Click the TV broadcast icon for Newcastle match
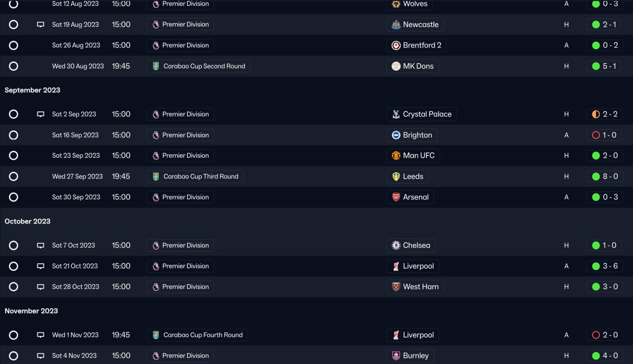The height and width of the screenshot is (364, 633). click(41, 25)
